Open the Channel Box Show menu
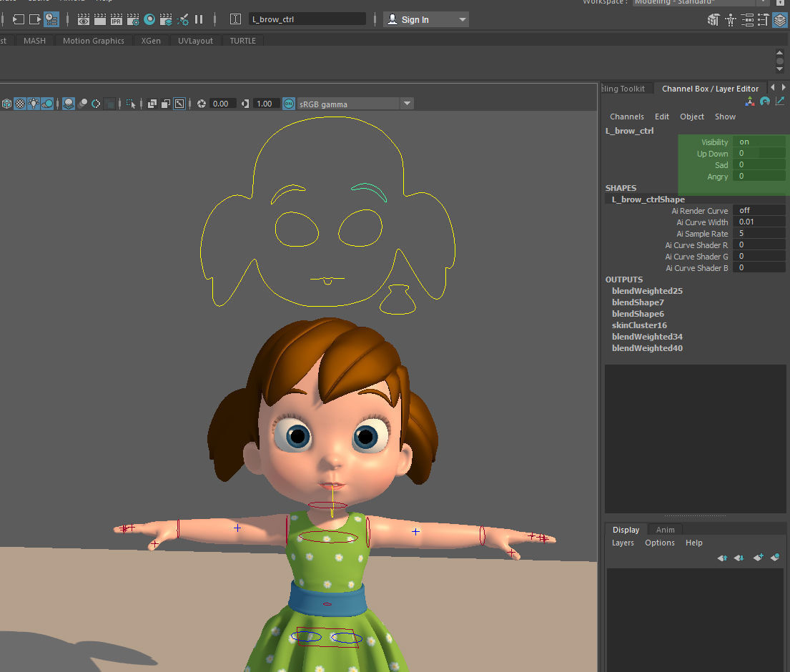The width and height of the screenshot is (790, 672). 725,117
